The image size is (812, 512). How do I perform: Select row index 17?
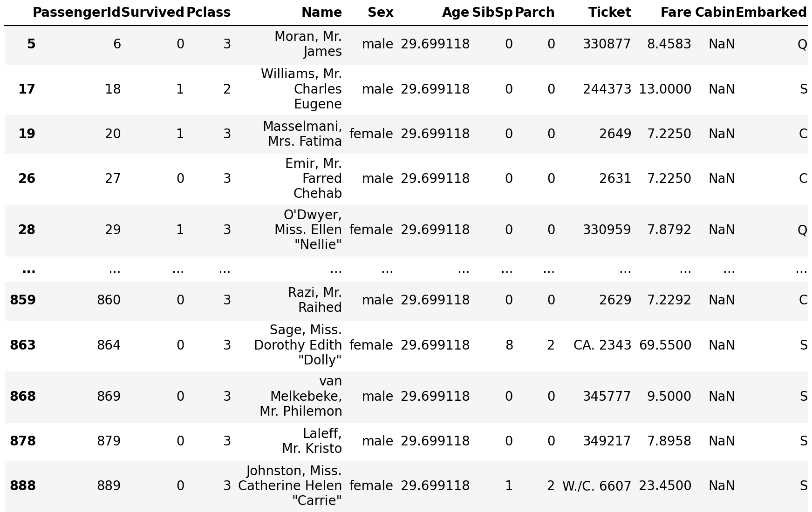(x=27, y=89)
